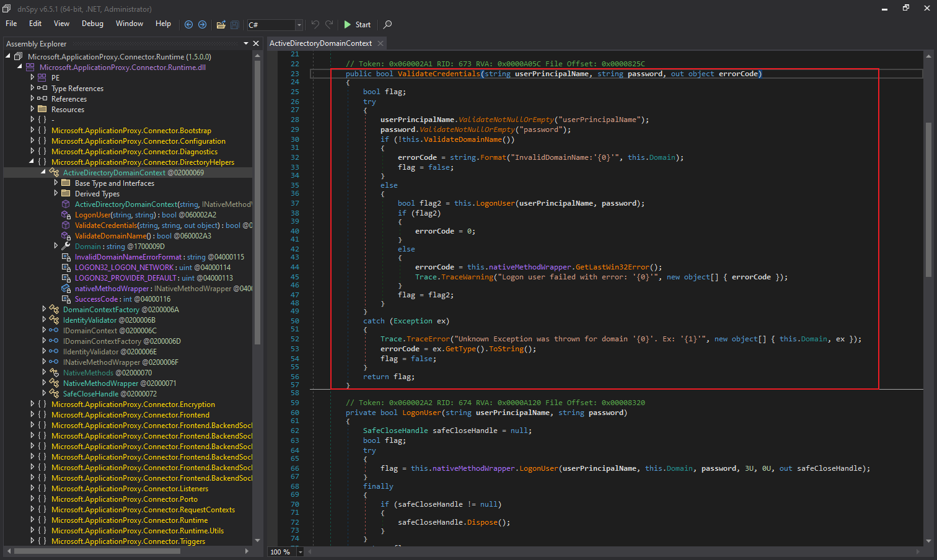Viewport: 937px width, 560px height.
Task: Click the wrench icon beside Domain property
Action: pyautogui.click(x=66, y=247)
